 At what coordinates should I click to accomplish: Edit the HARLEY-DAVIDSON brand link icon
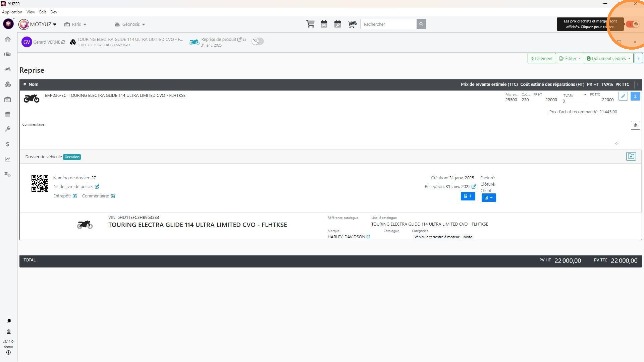[368, 237]
